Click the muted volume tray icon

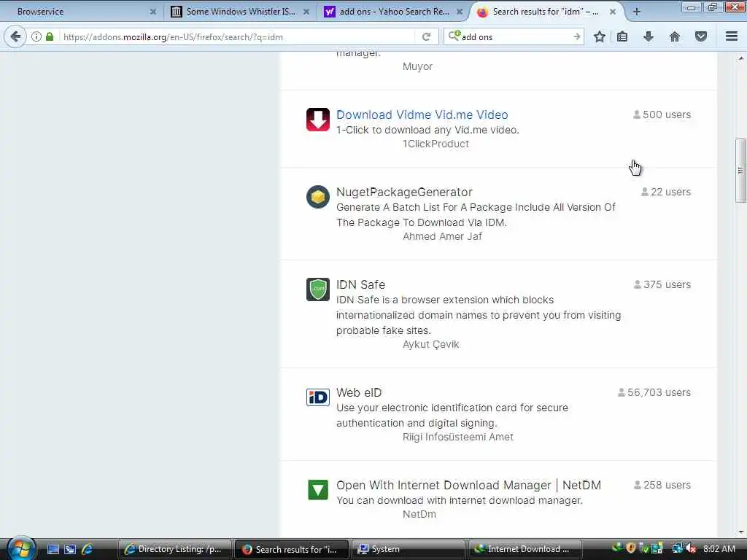point(691,548)
